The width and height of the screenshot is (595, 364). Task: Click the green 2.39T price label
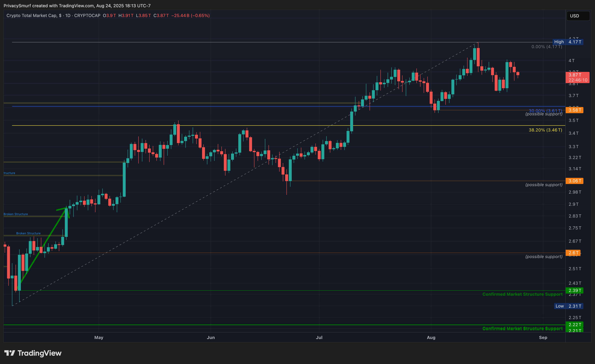pos(574,290)
